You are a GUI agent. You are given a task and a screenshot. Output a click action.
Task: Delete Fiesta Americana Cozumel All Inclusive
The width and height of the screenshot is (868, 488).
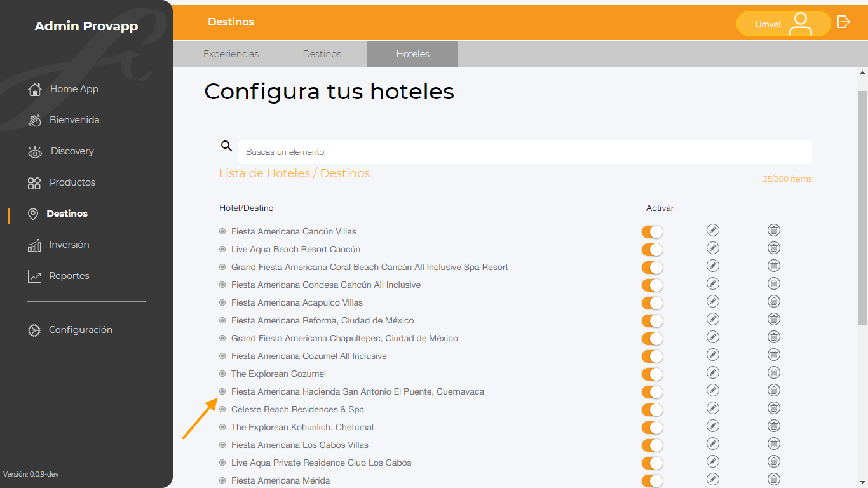[774, 355]
